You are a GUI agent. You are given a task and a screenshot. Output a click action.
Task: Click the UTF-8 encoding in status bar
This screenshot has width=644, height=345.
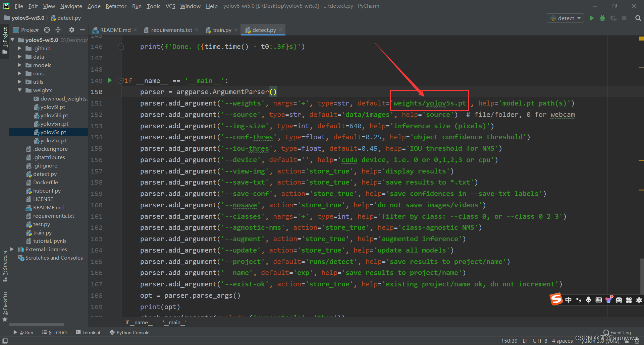(540, 341)
